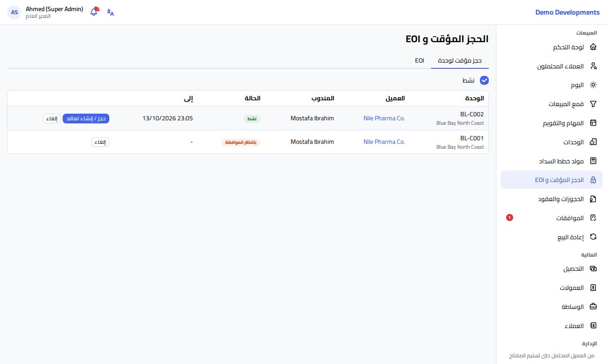Click the الوحدة column header
The width and height of the screenshot is (607, 364).
pyautogui.click(x=474, y=98)
